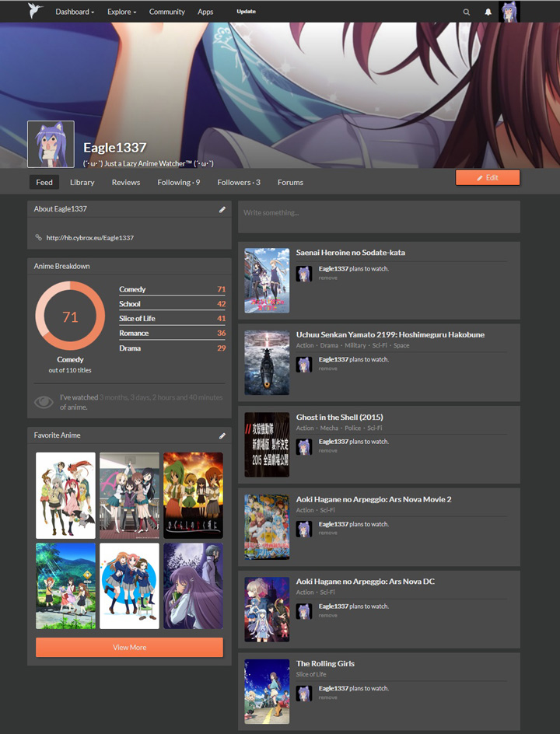Screen dimensions: 560x734
Task: Click the orange Edit profile button
Action: tap(488, 178)
